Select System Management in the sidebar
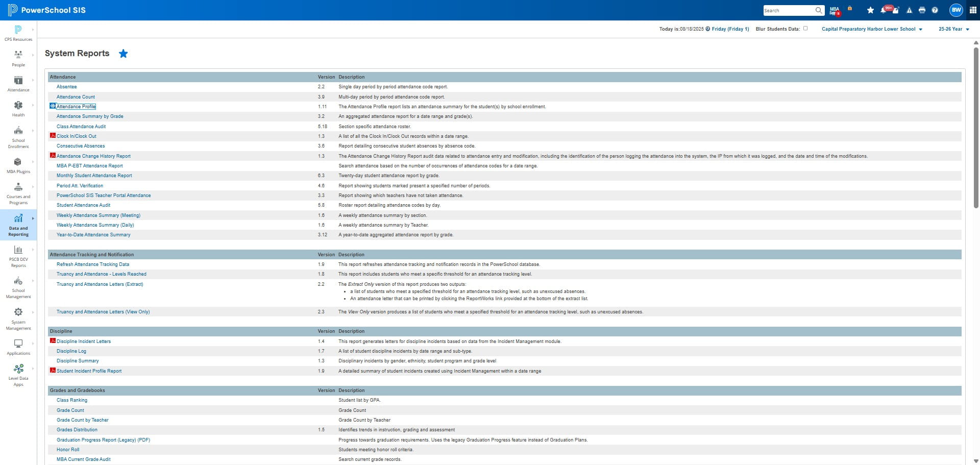Image resolution: width=980 pixels, height=465 pixels. (x=18, y=319)
